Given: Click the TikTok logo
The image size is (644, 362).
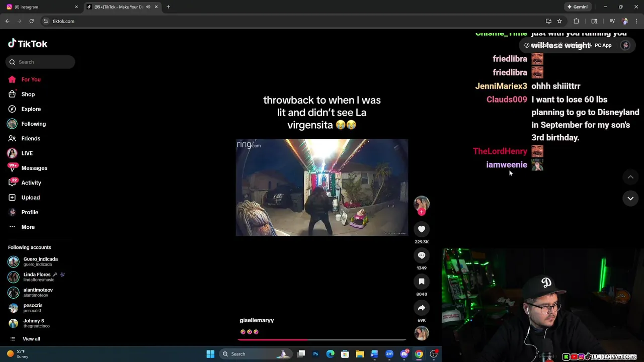Looking at the screenshot, I should [28, 44].
